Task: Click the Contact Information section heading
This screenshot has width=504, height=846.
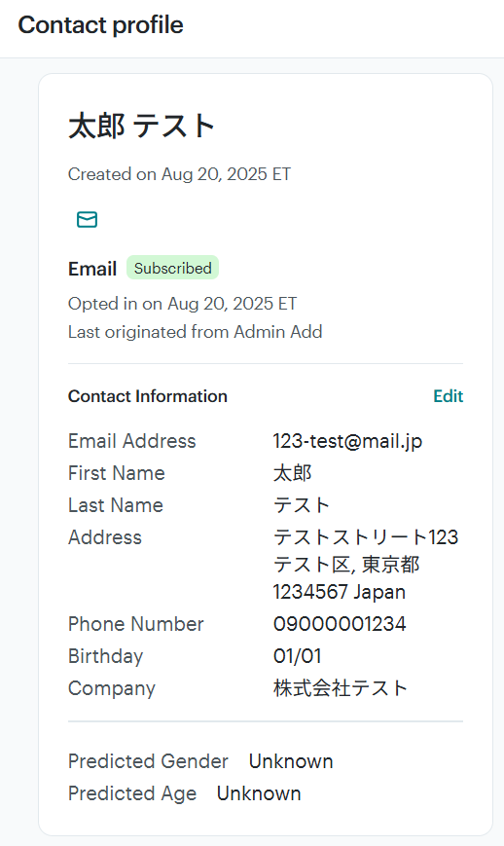Action: 148,396
